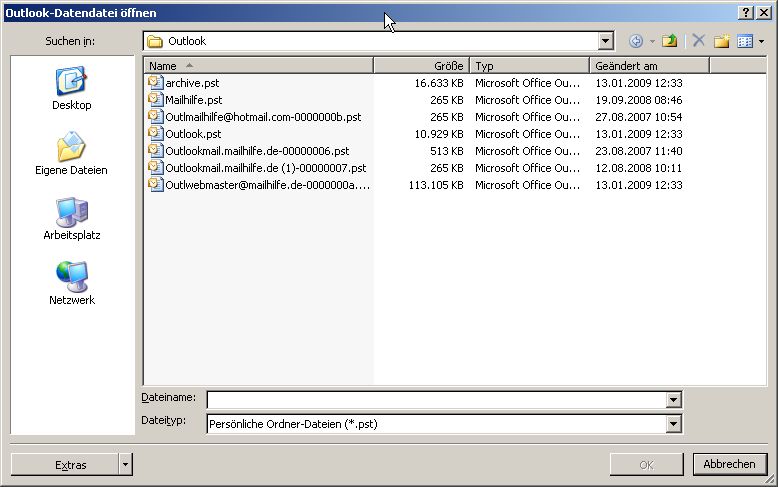Click size value 513 KB

click(447, 151)
